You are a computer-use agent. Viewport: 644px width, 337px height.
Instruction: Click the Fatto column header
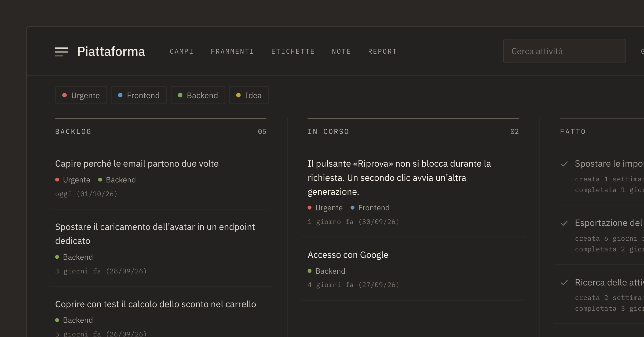coord(573,131)
